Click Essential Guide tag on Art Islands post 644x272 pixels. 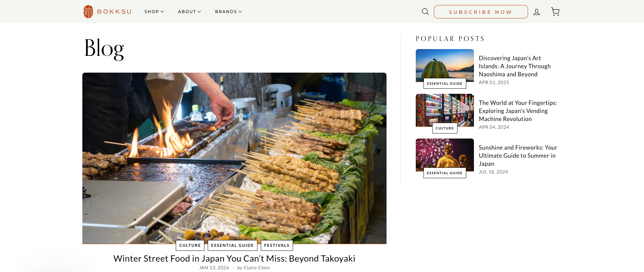[x=445, y=83]
